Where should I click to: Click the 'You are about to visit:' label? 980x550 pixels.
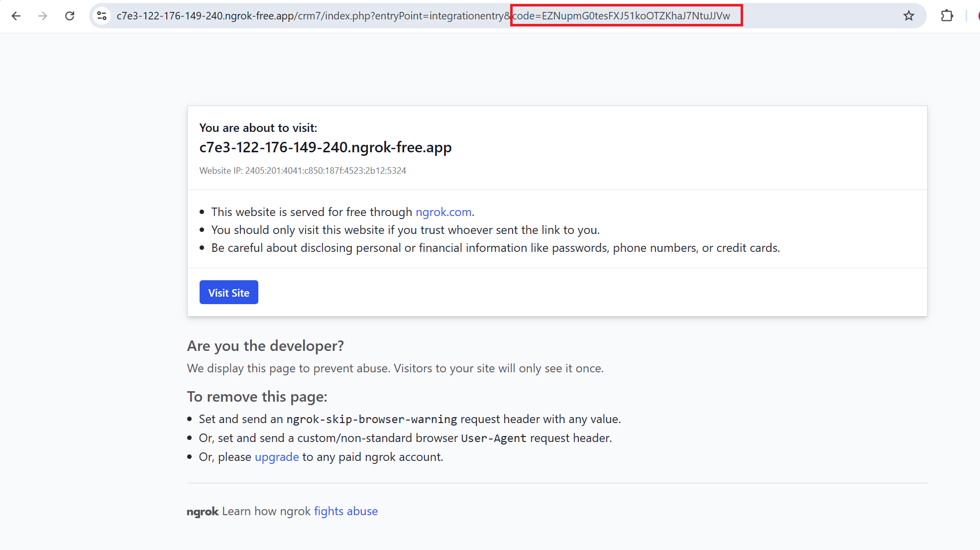click(x=258, y=128)
